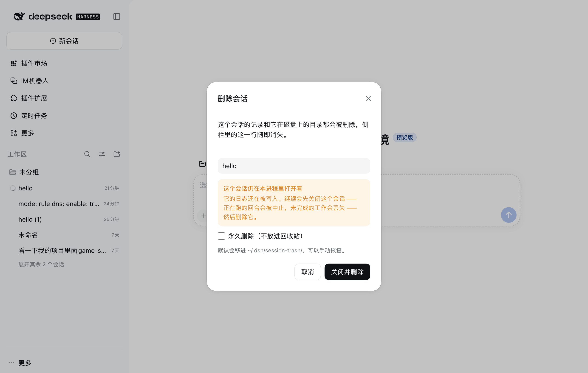Click the folder icon above input box

(x=202, y=164)
